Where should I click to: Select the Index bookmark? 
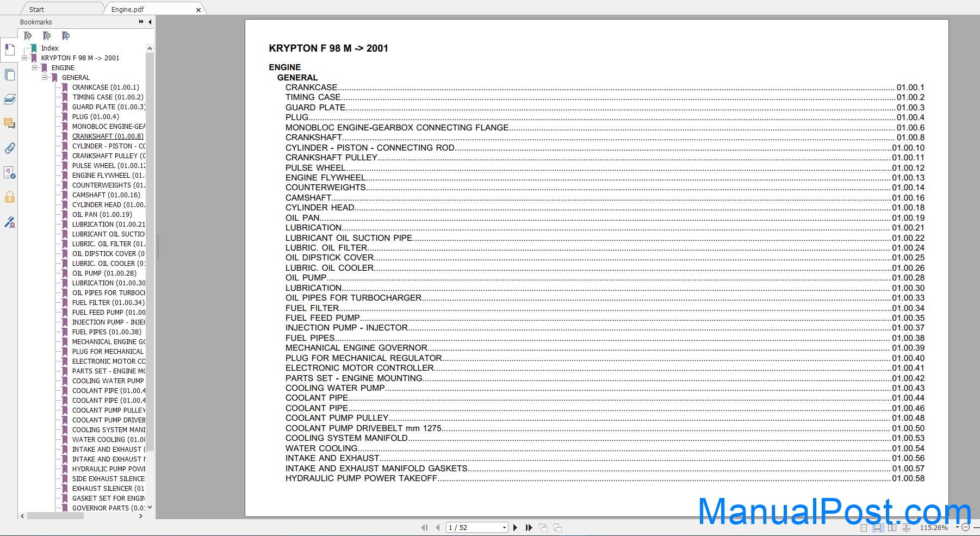tap(49, 48)
